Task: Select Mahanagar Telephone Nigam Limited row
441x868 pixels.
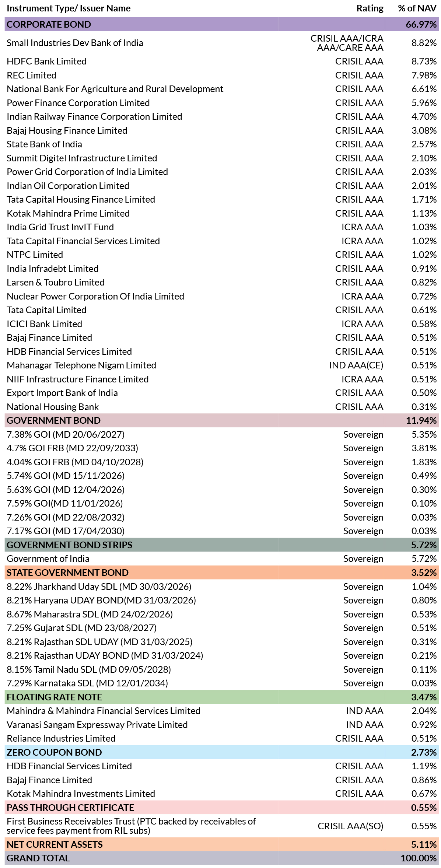Action: 81,365
